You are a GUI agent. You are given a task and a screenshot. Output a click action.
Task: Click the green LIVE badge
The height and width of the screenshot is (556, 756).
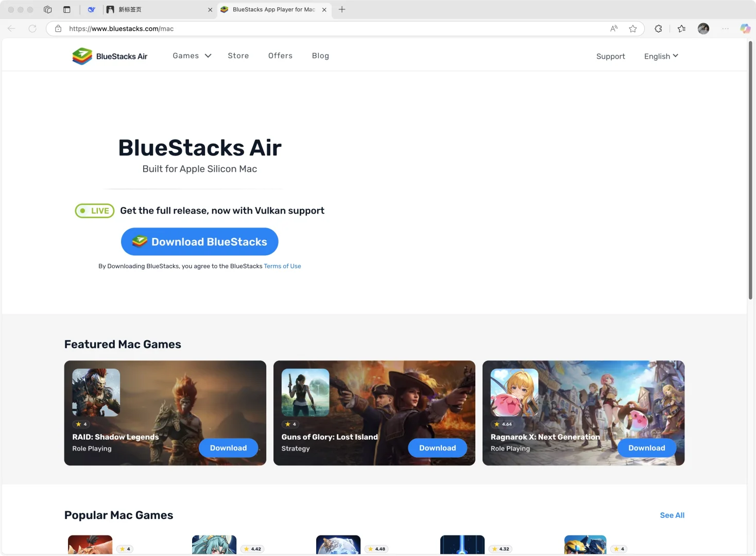tap(95, 211)
